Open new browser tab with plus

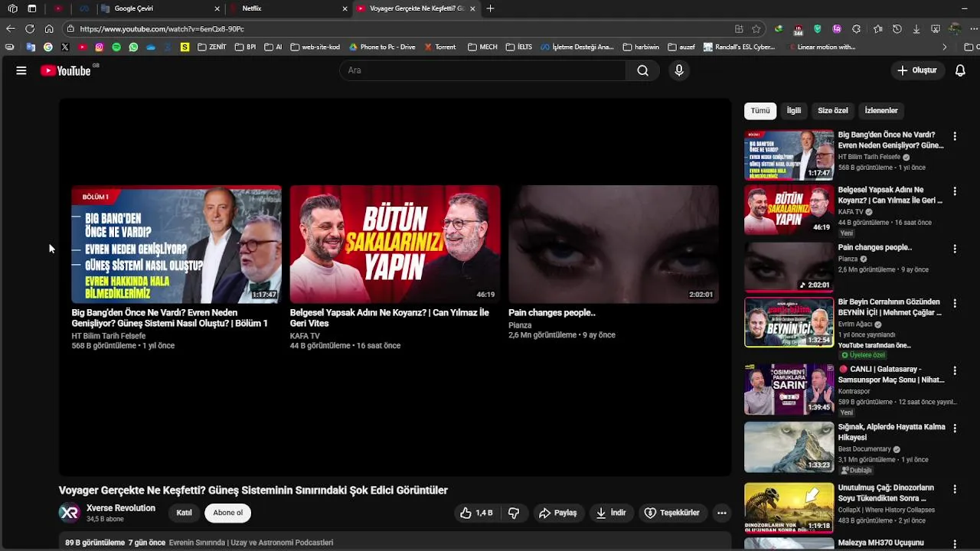(490, 8)
